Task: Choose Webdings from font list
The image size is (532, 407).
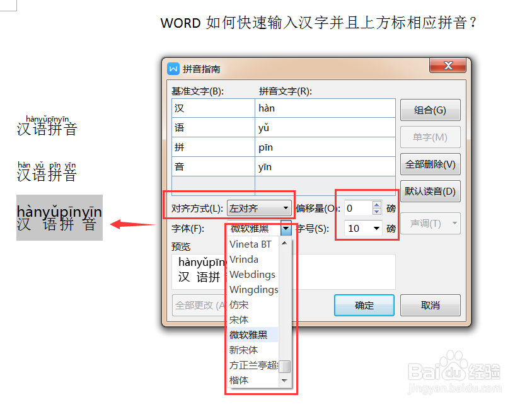Action: 253,275
